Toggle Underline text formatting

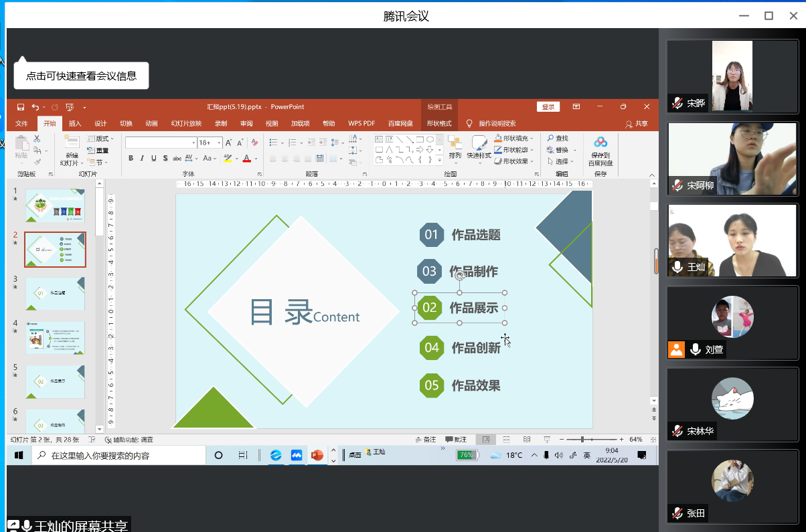(x=154, y=159)
